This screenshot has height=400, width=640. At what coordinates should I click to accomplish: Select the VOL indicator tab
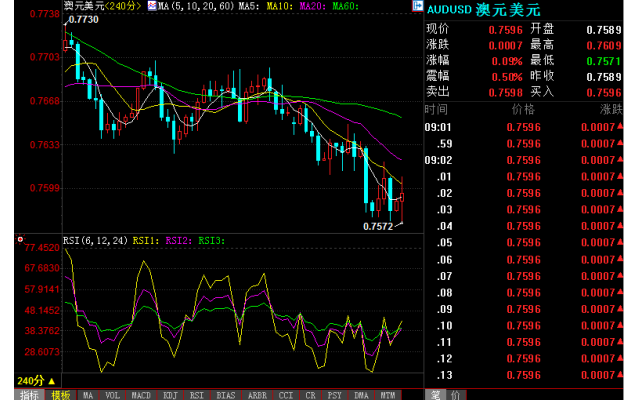[x=112, y=395]
